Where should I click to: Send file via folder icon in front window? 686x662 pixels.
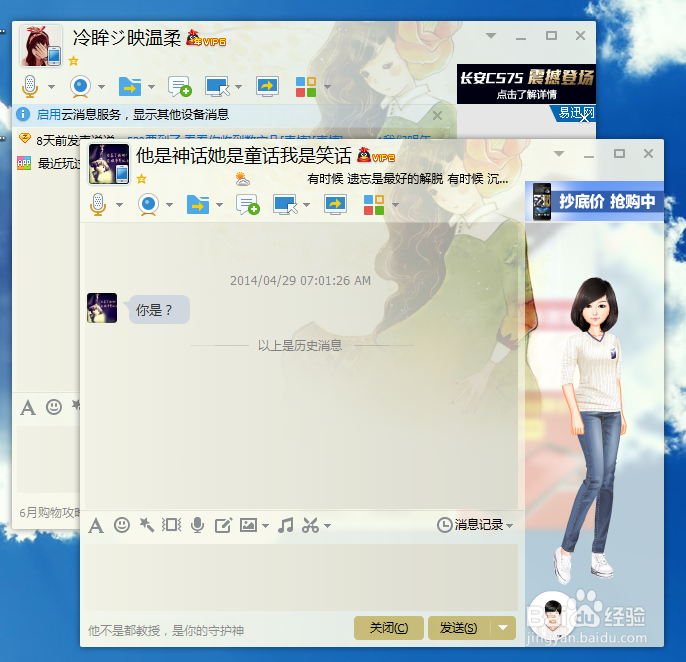point(198,204)
